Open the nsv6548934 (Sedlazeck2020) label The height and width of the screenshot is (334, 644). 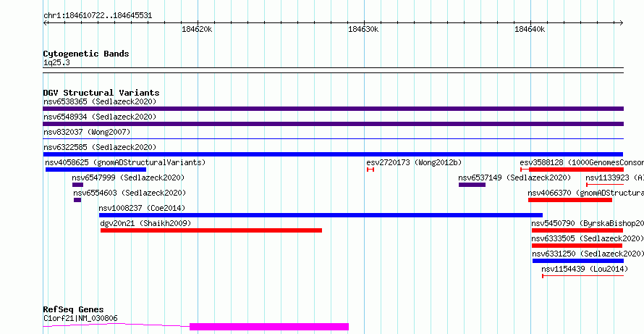click(x=100, y=117)
